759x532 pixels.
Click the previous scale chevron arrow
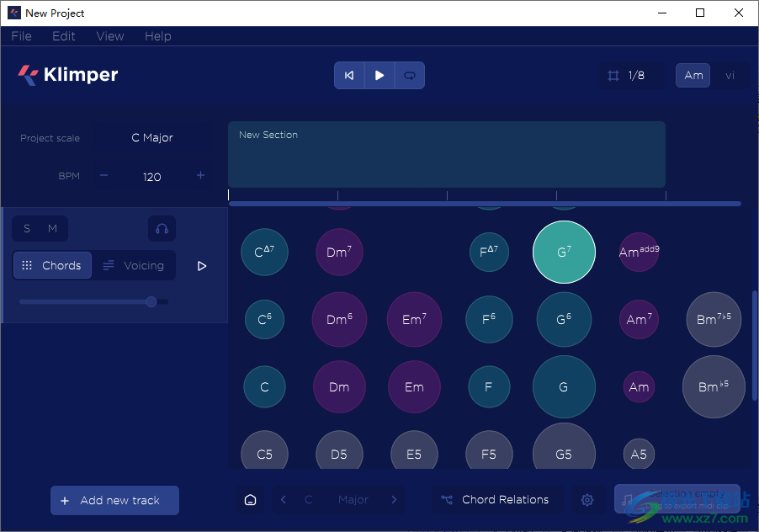pyautogui.click(x=284, y=500)
